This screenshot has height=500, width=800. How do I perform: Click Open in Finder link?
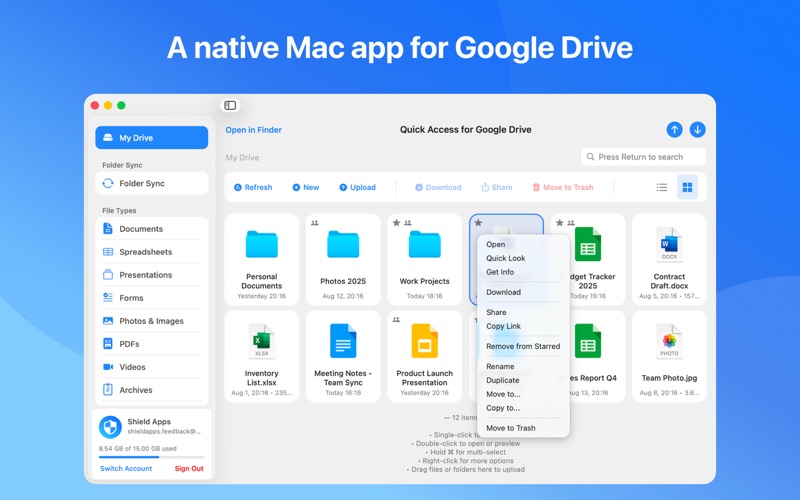tap(254, 130)
